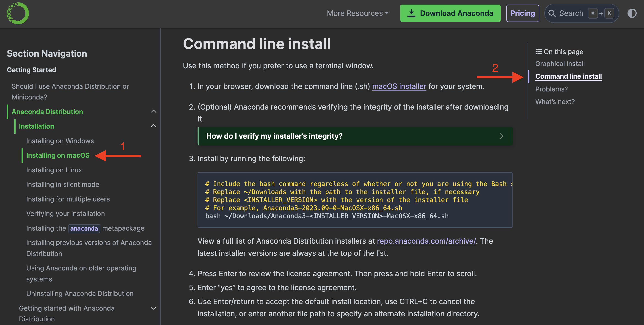Open the macOS installer link
This screenshot has height=325, width=644.
click(399, 86)
